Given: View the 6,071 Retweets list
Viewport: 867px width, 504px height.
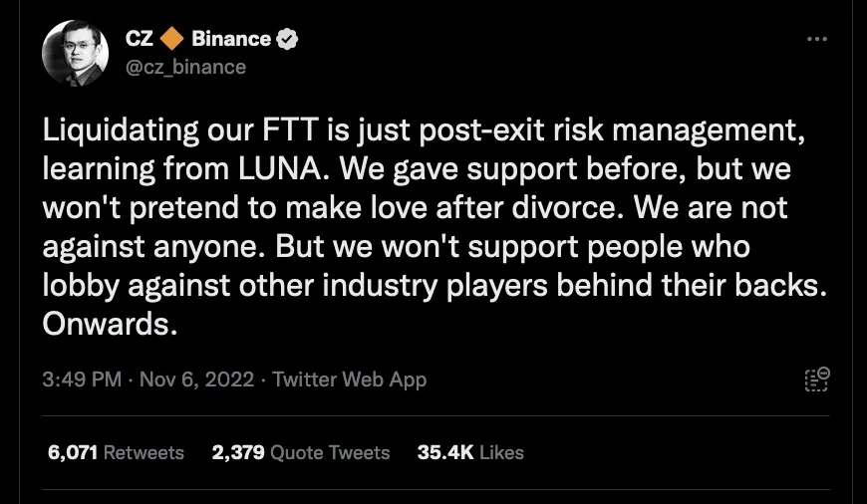Looking at the screenshot, I should point(116,452).
